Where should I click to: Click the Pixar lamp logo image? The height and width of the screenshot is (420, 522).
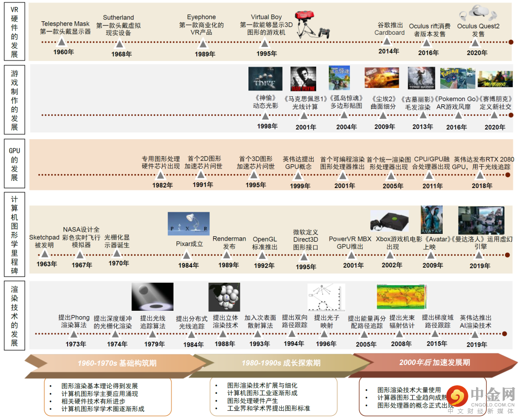click(x=188, y=224)
